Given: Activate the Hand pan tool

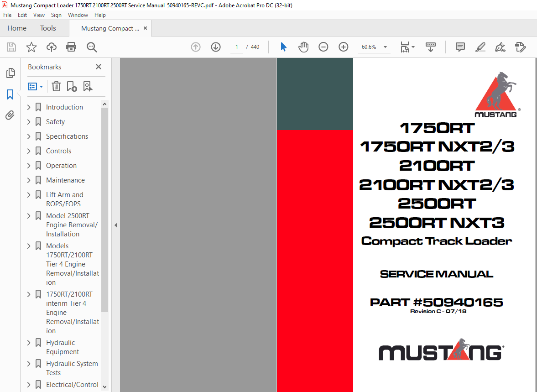Looking at the screenshot, I should 303,47.
